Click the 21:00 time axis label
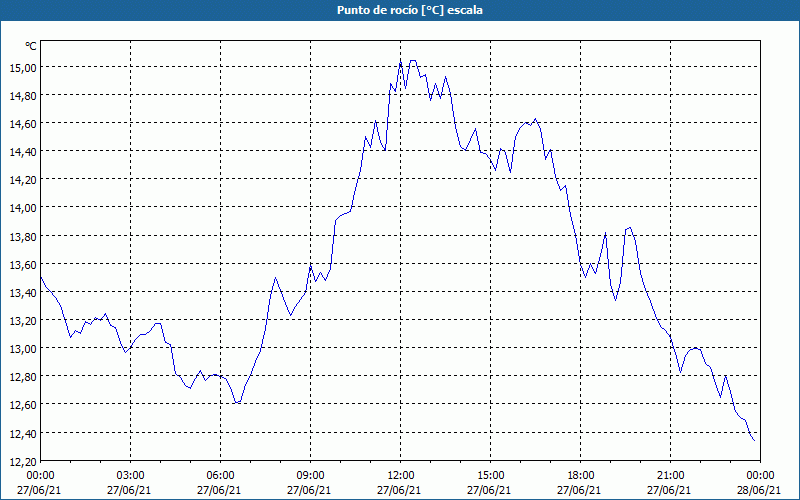The width and height of the screenshot is (800, 500). (x=670, y=476)
